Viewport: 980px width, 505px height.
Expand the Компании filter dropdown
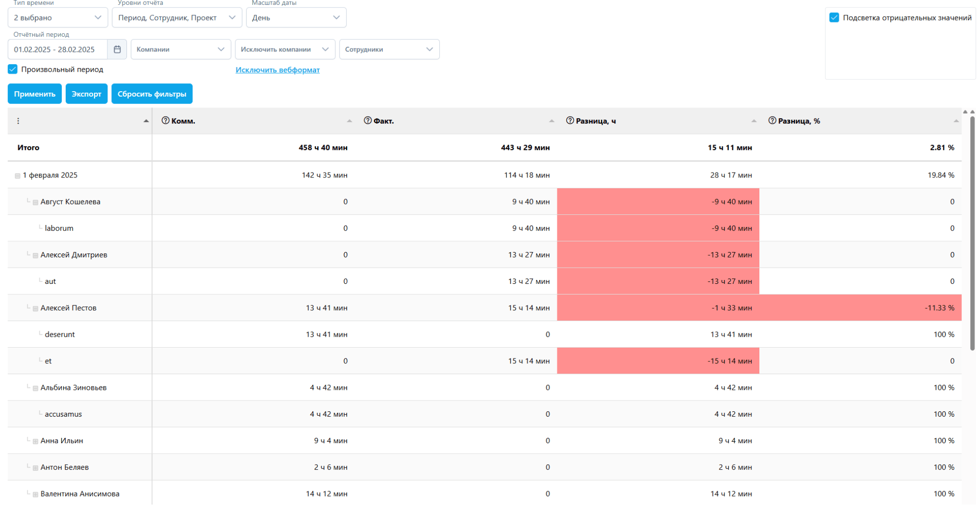pyautogui.click(x=180, y=50)
